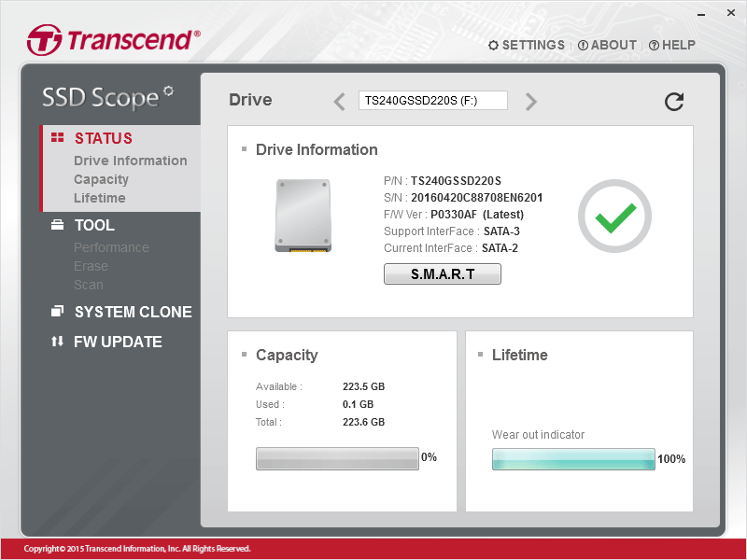The image size is (747, 560).
Task: Click the right drive navigation arrow
Action: coord(530,101)
